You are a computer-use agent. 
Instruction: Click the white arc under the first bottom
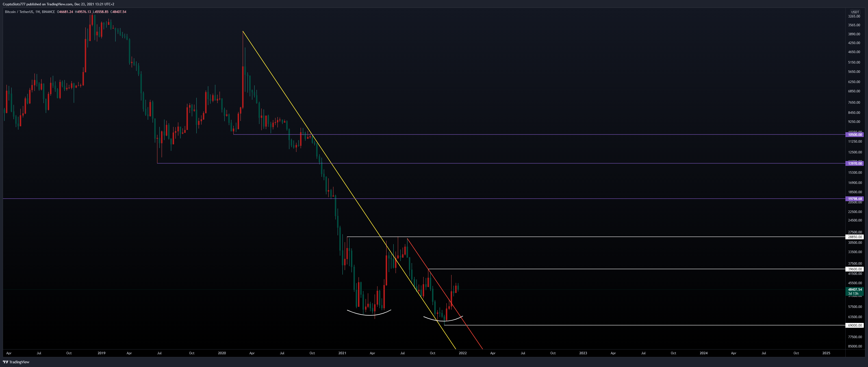point(369,315)
